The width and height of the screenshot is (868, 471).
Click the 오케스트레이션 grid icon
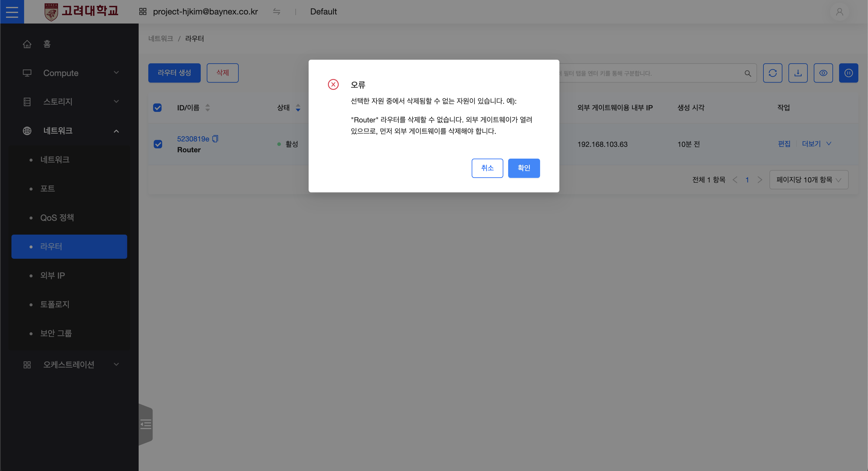27,365
